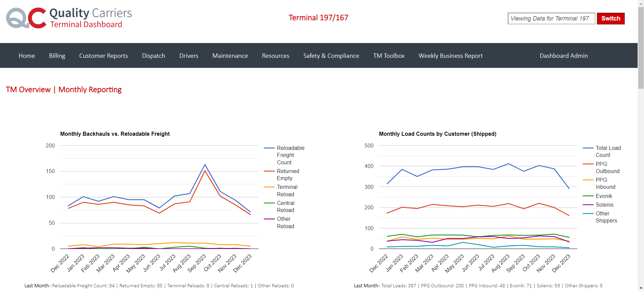644x291 pixels.
Task: Click 'Terminal Reloads: 8' summary text
Action: 188,286
